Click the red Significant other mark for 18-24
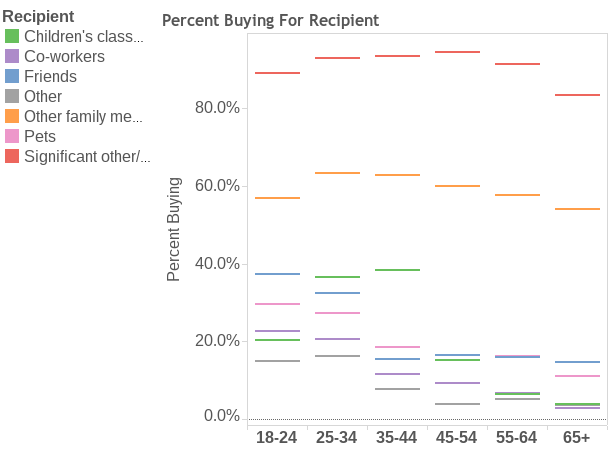The width and height of the screenshot is (613, 449). coord(278,73)
